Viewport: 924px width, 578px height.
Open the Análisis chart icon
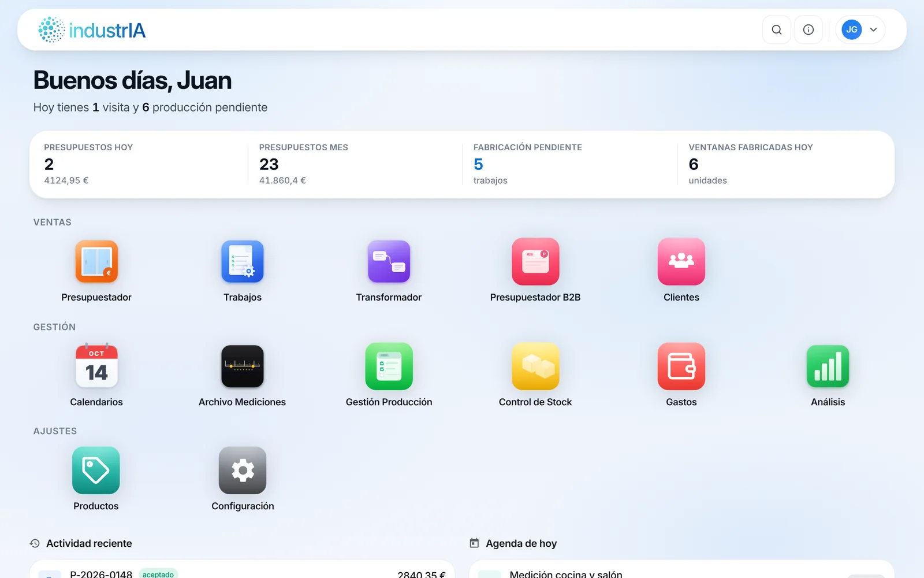coord(828,366)
